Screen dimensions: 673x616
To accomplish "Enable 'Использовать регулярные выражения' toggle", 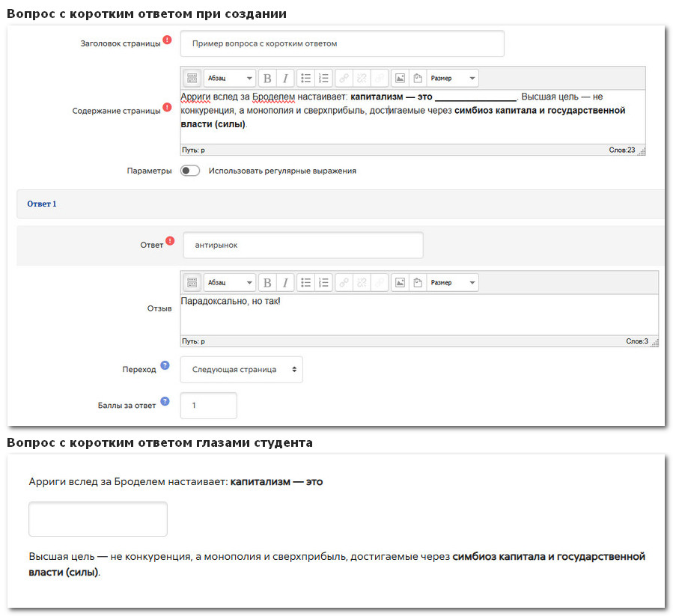I will point(190,171).
